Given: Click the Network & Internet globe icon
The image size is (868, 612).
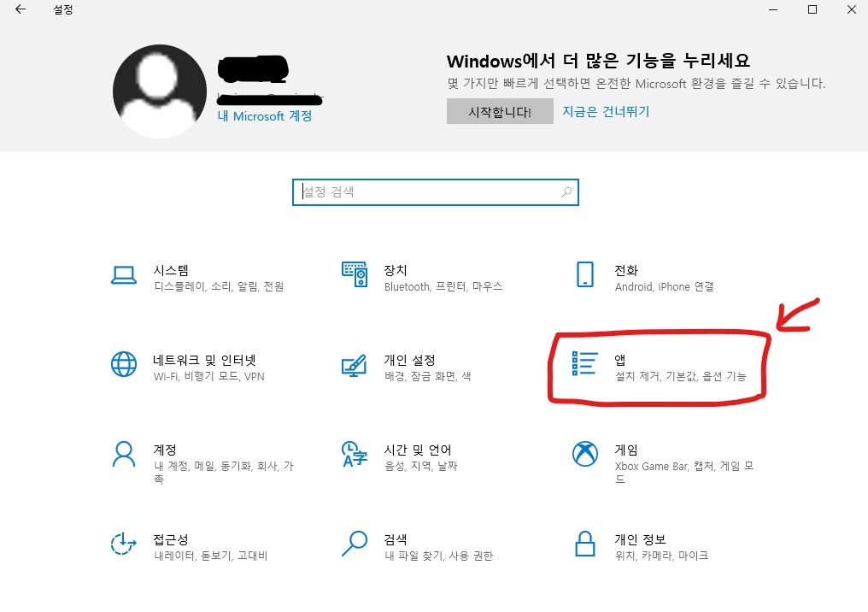Looking at the screenshot, I should [x=123, y=364].
